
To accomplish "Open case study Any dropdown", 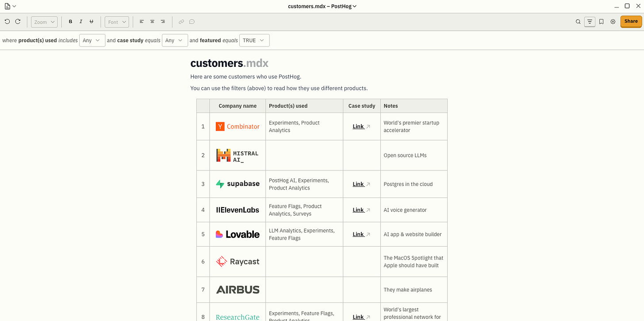I will coord(175,40).
